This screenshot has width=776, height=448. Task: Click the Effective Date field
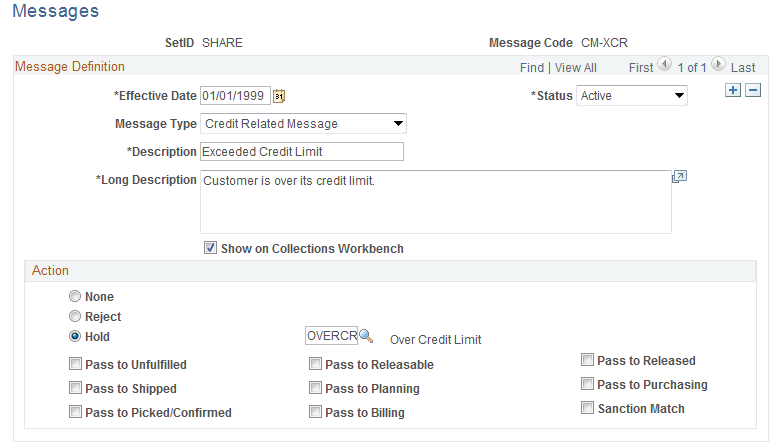pyautogui.click(x=236, y=96)
